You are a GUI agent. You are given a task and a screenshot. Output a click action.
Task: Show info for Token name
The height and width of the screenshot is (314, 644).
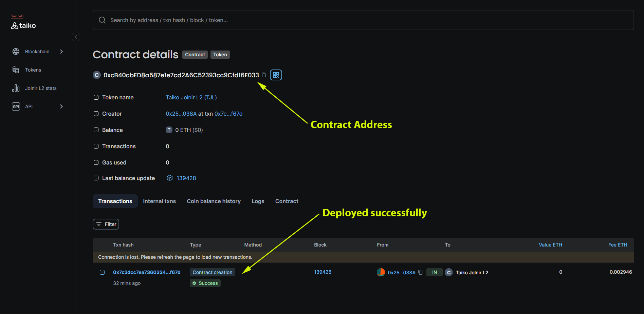pyautogui.click(x=96, y=97)
